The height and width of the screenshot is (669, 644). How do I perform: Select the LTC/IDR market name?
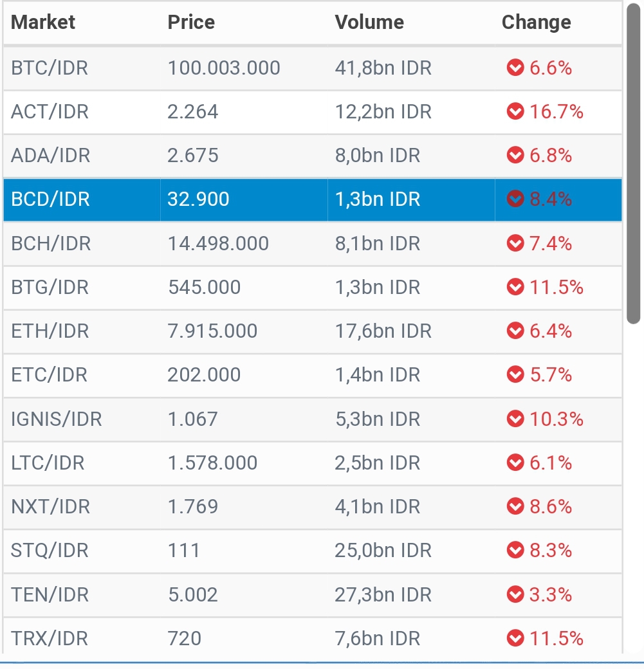click(48, 463)
